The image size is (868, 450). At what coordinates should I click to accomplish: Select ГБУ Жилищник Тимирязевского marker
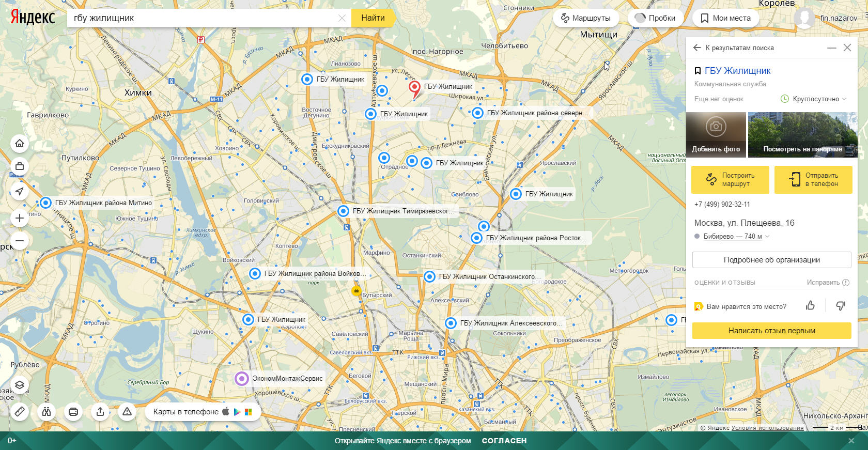pyautogui.click(x=343, y=211)
